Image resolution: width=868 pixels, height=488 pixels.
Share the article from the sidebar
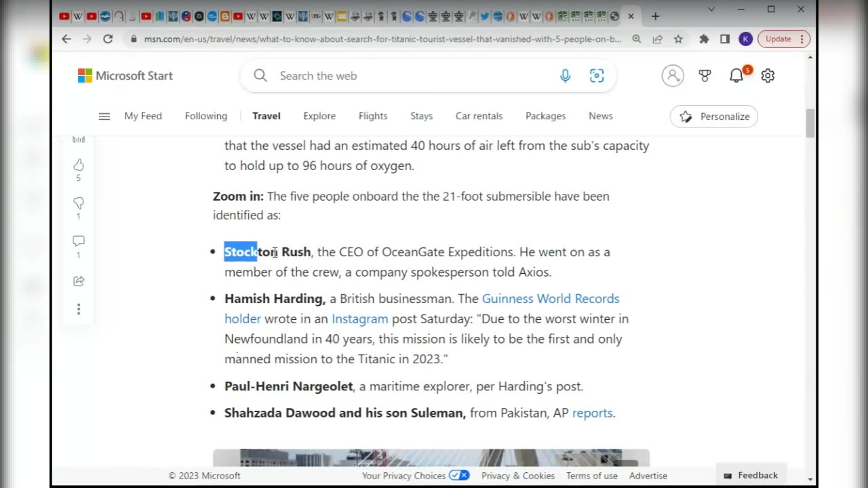pos(79,281)
